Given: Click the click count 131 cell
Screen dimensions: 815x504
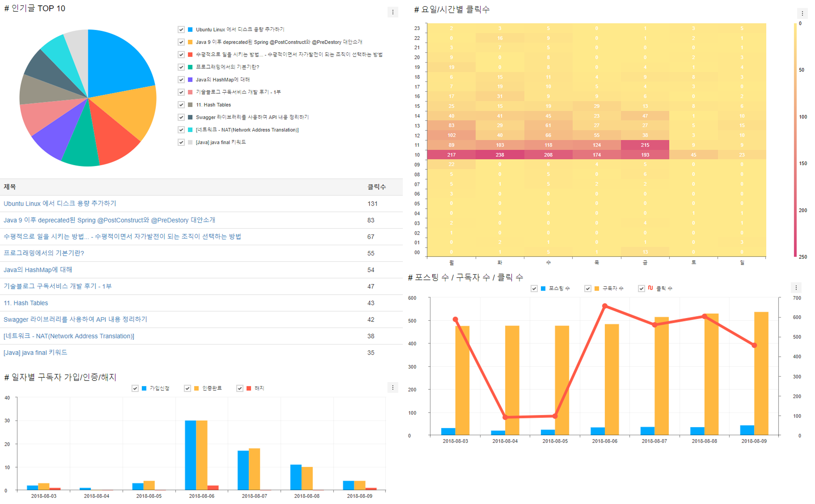Looking at the screenshot, I should (x=372, y=203).
